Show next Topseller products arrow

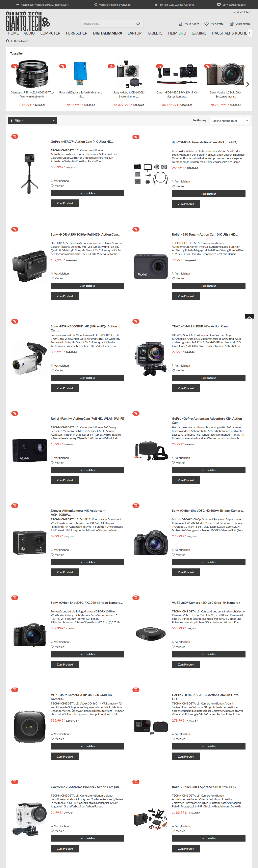248,84
